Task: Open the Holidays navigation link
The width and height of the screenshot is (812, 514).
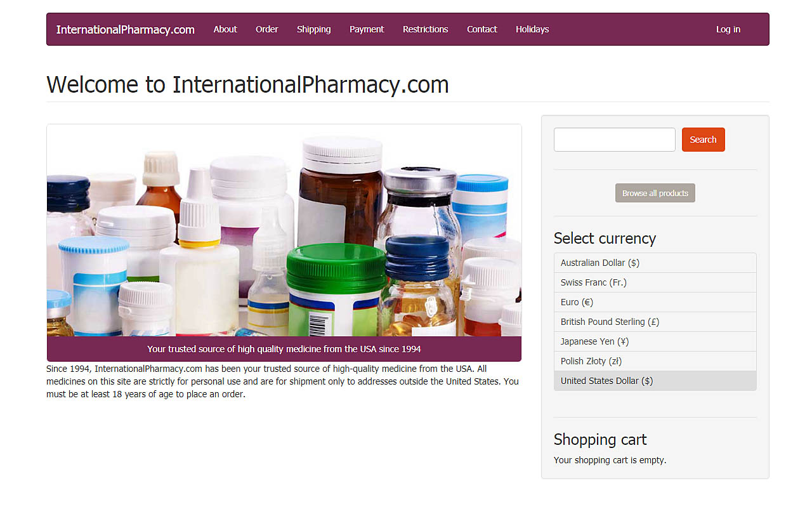Action: click(x=532, y=29)
